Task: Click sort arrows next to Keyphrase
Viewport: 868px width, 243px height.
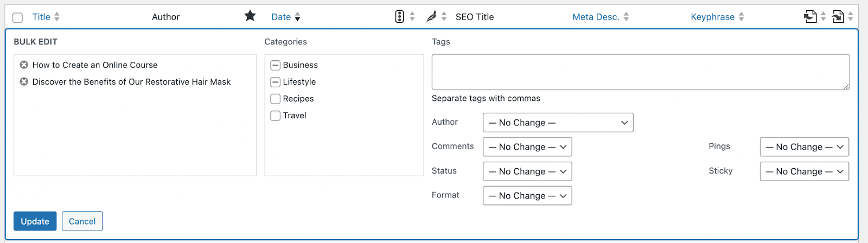Action: 741,17
